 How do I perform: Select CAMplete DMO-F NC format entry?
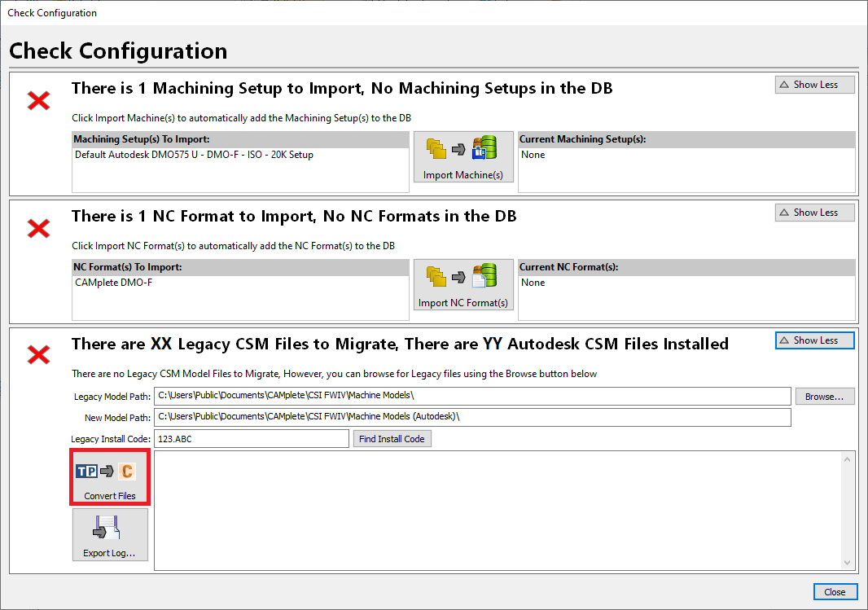(x=113, y=283)
